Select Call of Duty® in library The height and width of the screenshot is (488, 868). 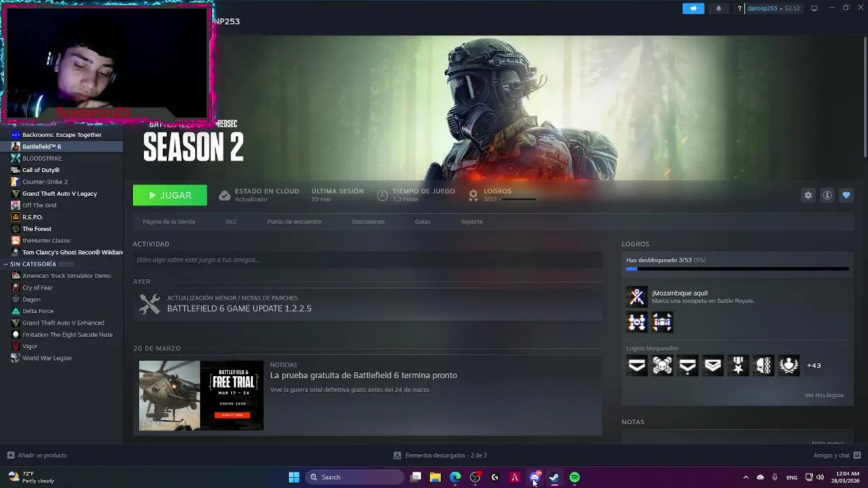tap(62, 170)
